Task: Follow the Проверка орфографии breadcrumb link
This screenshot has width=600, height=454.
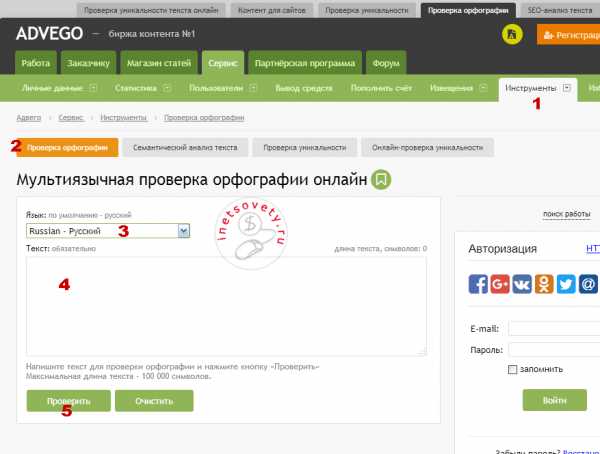Action: [x=204, y=118]
